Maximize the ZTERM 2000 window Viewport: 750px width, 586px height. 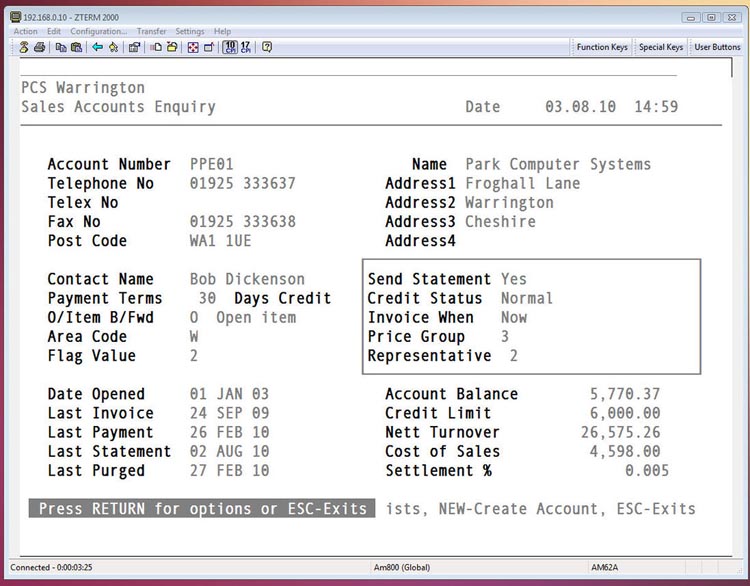click(x=711, y=18)
